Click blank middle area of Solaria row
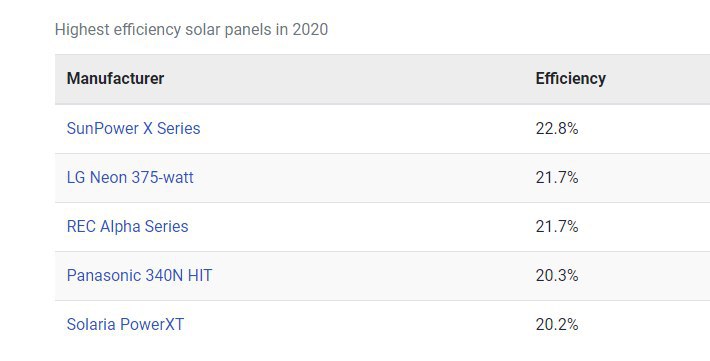The width and height of the screenshot is (710, 361). (x=360, y=325)
